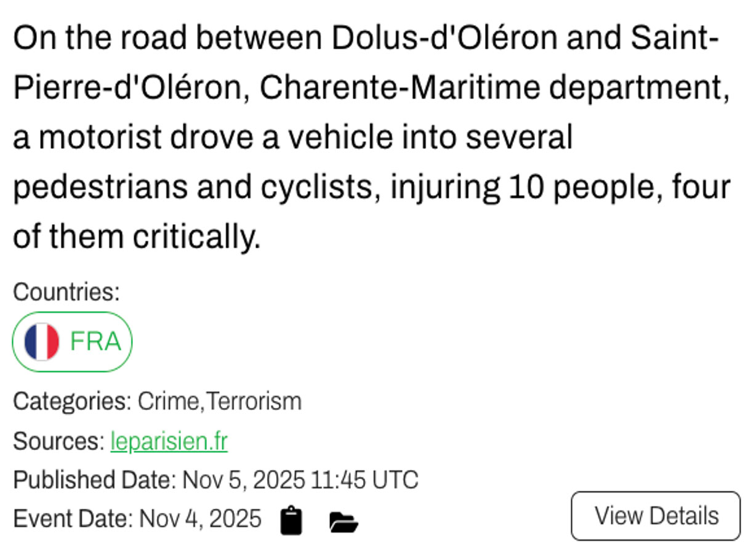Screen dimensions: 756x553
Task: Click the event date value "Nov 4, 2025"
Action: pos(200,519)
